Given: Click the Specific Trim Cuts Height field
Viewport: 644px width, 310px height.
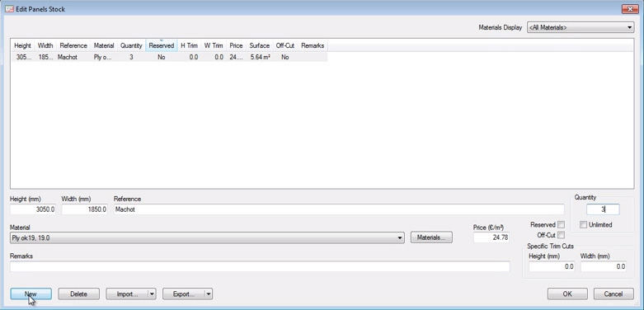Looking at the screenshot, I should point(552,266).
